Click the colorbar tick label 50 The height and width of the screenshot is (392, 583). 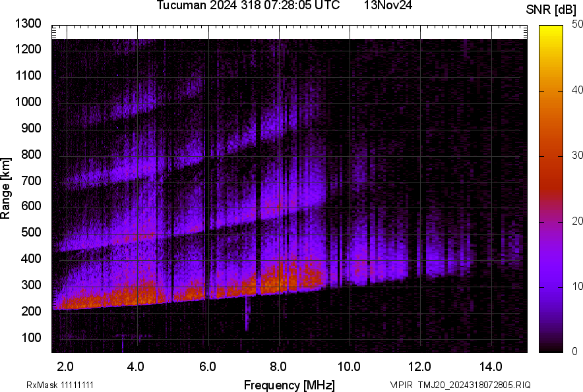pyautogui.click(x=578, y=24)
